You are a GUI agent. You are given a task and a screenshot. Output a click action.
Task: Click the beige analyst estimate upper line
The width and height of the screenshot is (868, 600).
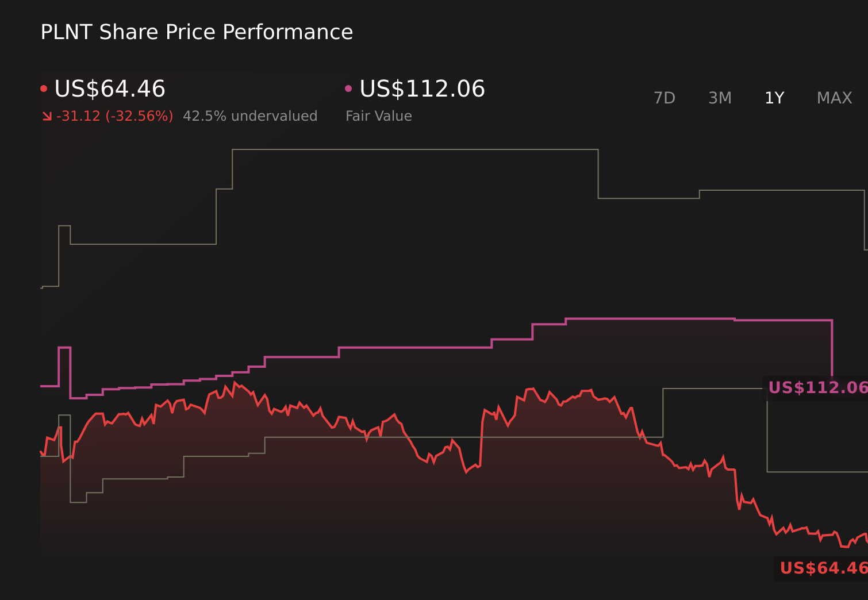pyautogui.click(x=402, y=150)
